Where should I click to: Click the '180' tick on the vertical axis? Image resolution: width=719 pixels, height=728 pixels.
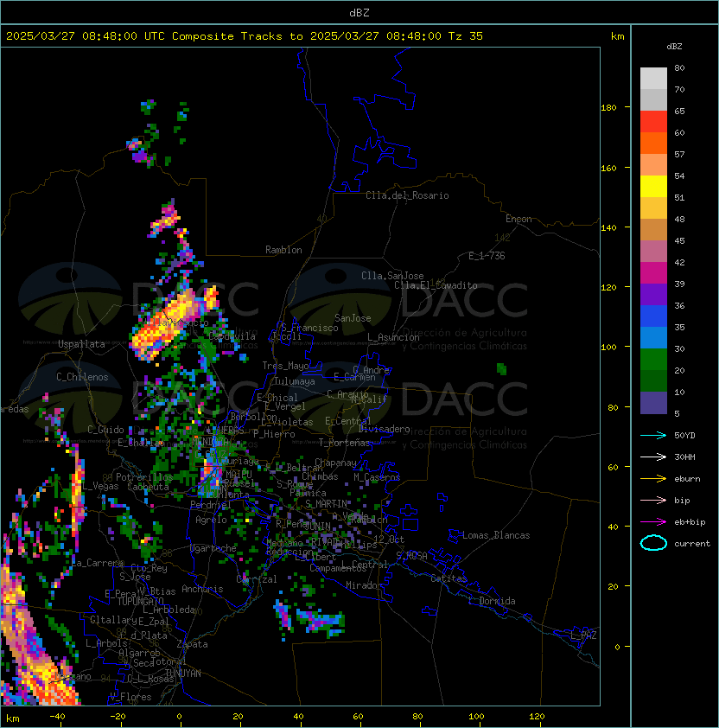(608, 108)
